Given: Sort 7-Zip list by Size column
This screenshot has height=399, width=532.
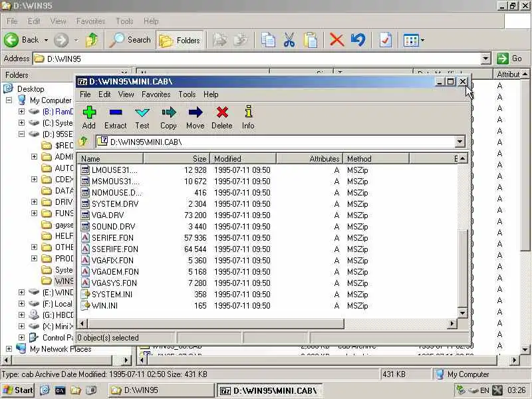Looking at the screenshot, I should pos(176,158).
